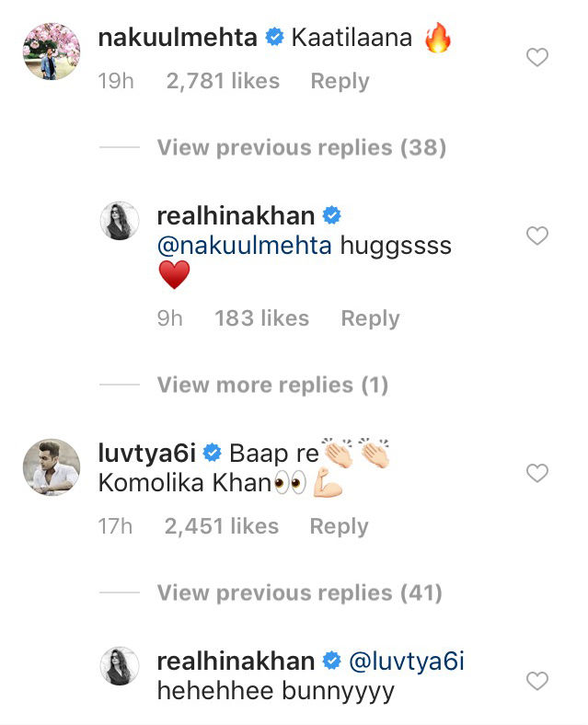Image resolution: width=588 pixels, height=725 pixels.
Task: Reply to realhinakhan's huggssss comment
Action: [x=370, y=318]
